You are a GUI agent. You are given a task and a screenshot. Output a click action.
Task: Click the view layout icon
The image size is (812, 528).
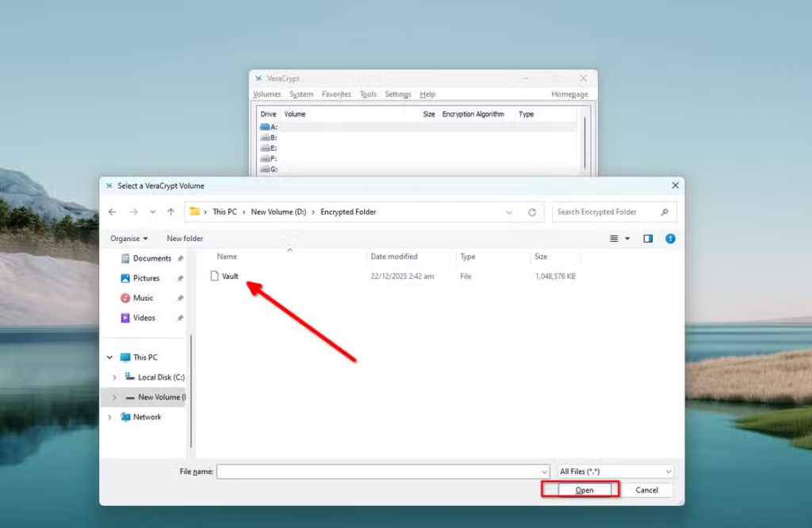tap(615, 239)
